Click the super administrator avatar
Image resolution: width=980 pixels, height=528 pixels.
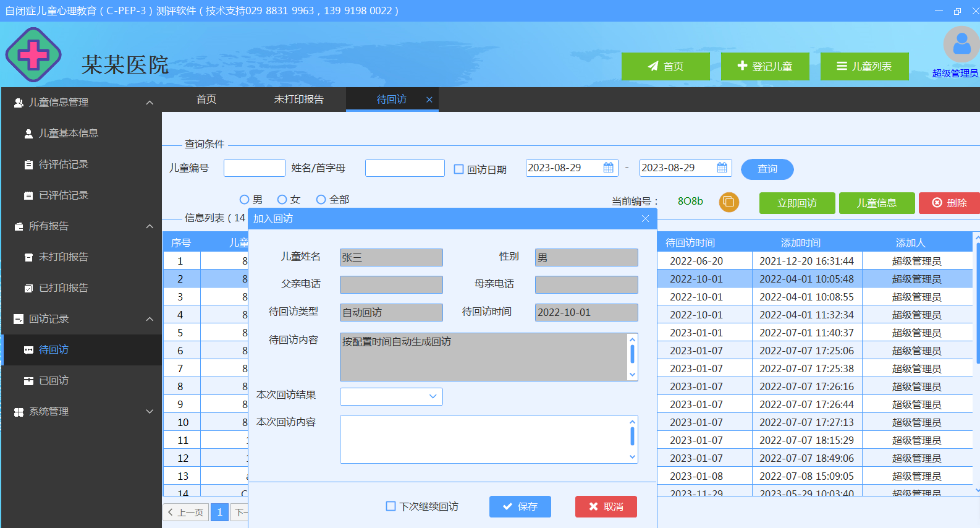pyautogui.click(x=960, y=45)
